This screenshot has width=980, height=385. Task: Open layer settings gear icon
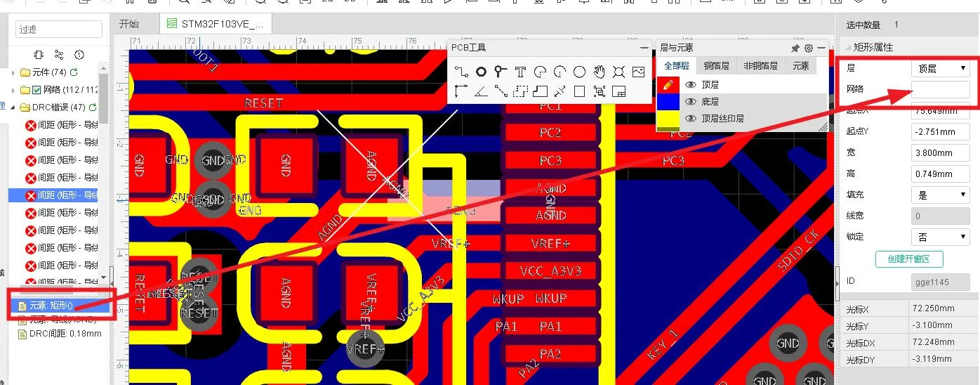coord(809,48)
